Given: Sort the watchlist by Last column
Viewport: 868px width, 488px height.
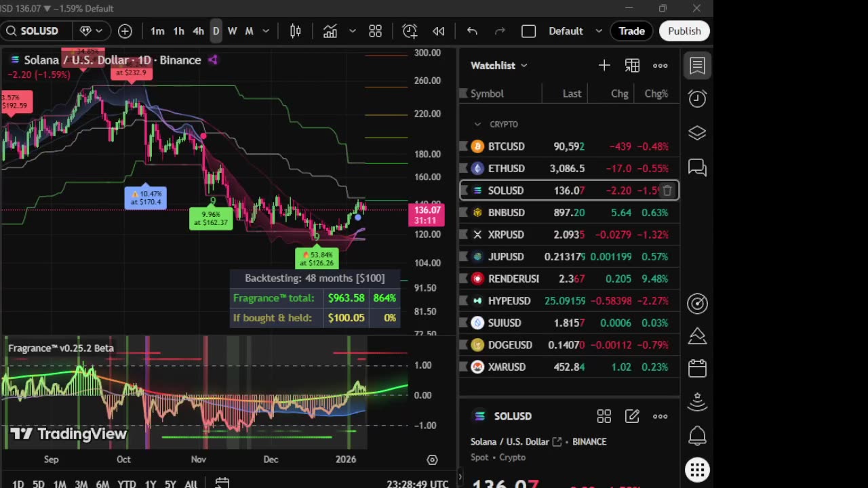Looking at the screenshot, I should click(572, 94).
